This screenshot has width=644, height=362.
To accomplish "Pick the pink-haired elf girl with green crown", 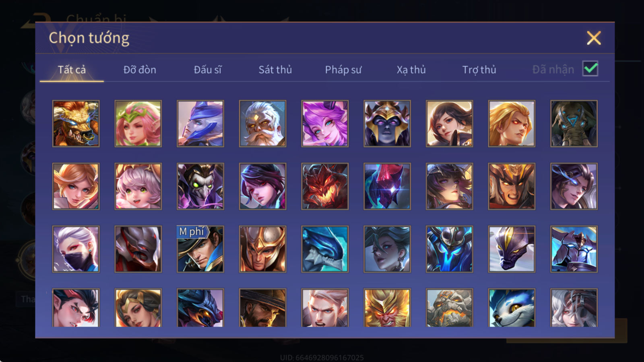I will tap(138, 123).
